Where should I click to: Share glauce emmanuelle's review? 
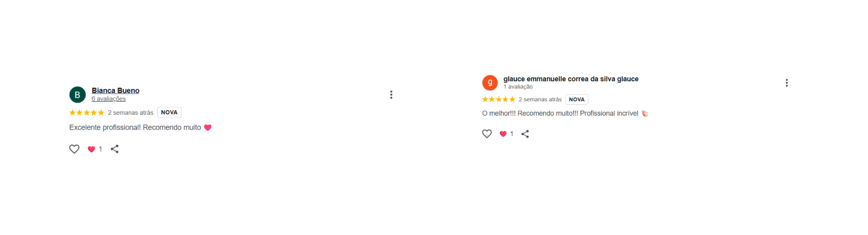click(x=525, y=134)
